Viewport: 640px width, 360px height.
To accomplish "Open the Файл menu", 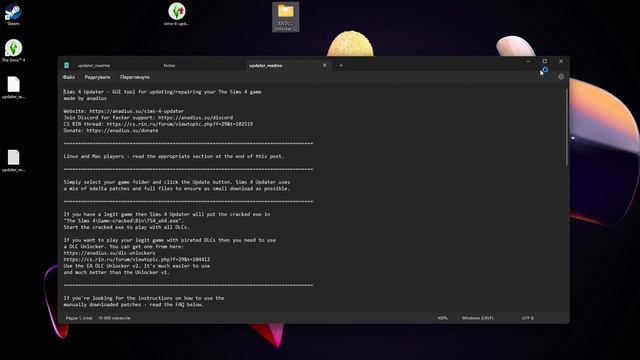I will click(69, 77).
